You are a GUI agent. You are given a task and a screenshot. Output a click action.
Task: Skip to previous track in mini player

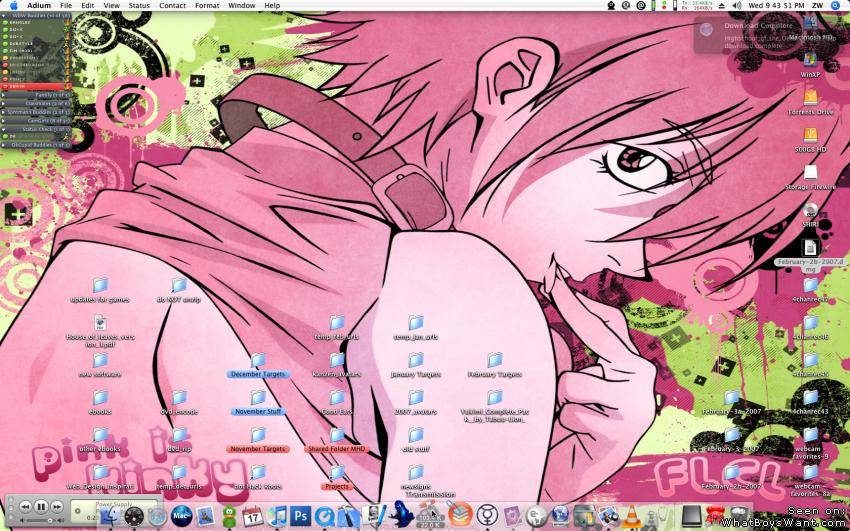tap(25, 506)
